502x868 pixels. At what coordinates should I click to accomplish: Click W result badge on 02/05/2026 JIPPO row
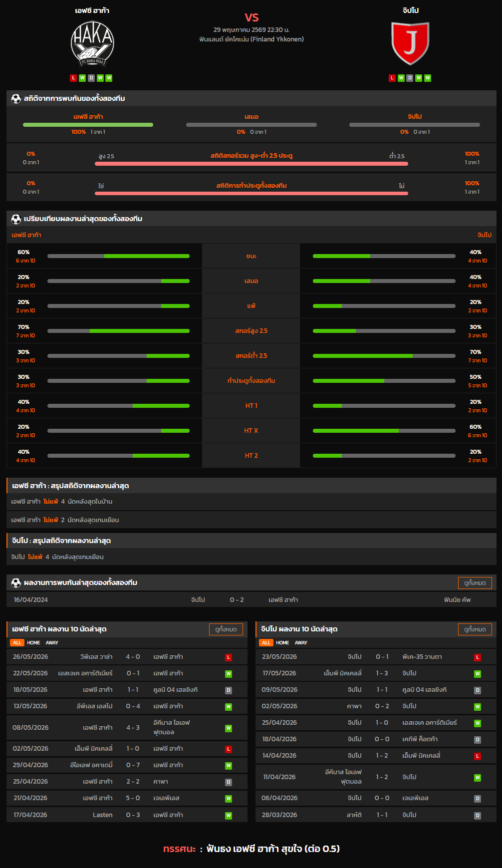point(478,707)
